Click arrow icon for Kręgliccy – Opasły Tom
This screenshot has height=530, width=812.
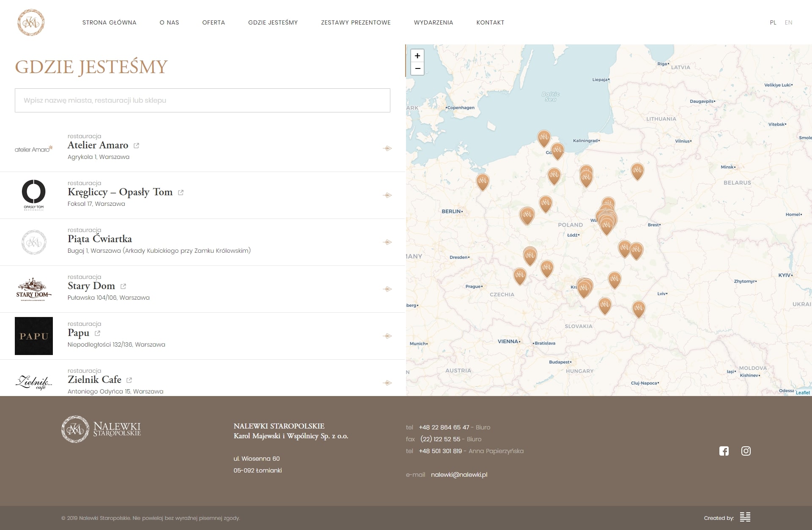click(x=387, y=195)
